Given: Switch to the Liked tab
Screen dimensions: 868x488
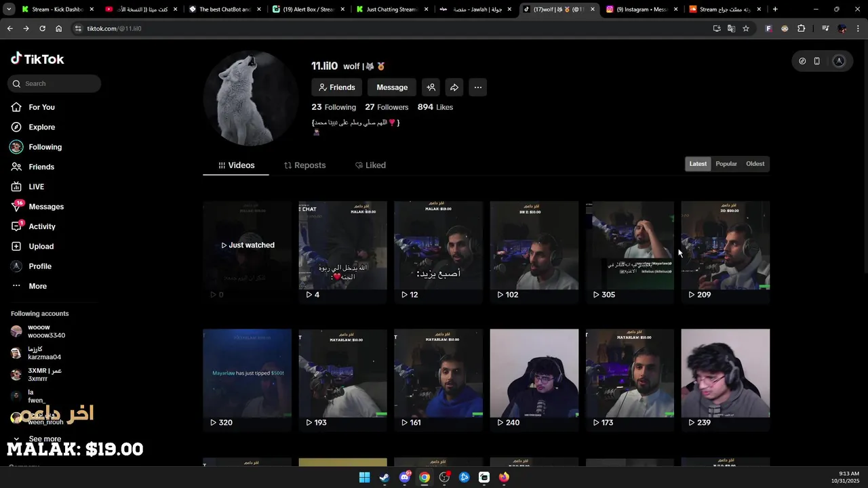Looking at the screenshot, I should click(x=370, y=165).
